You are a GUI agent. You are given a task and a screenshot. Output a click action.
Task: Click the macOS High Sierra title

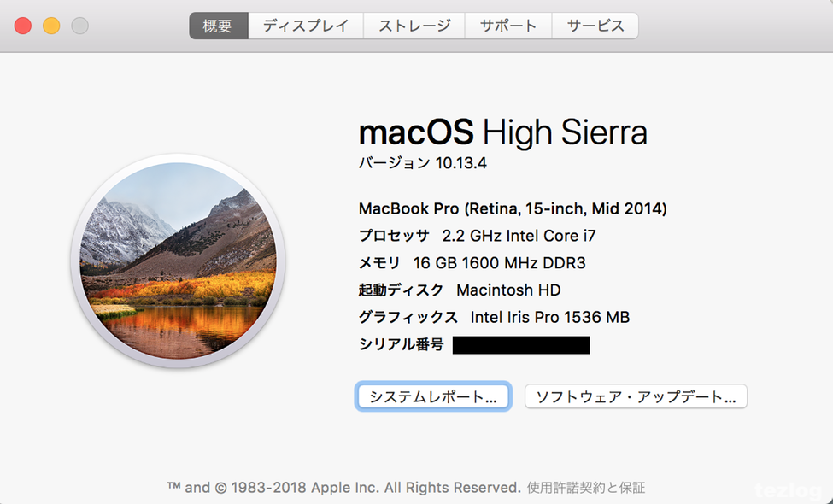[503, 132]
